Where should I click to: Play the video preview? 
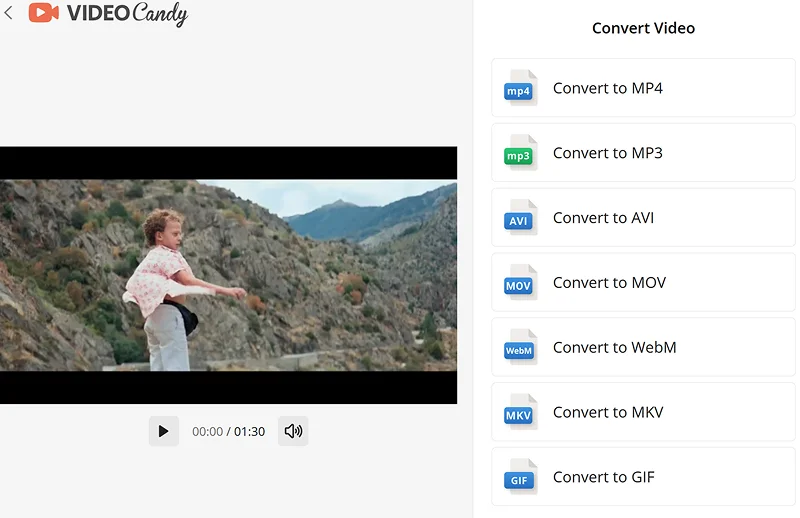pos(164,431)
